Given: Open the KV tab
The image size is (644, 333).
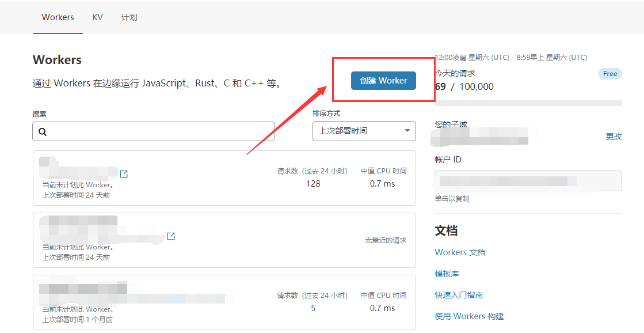Looking at the screenshot, I should (98, 17).
